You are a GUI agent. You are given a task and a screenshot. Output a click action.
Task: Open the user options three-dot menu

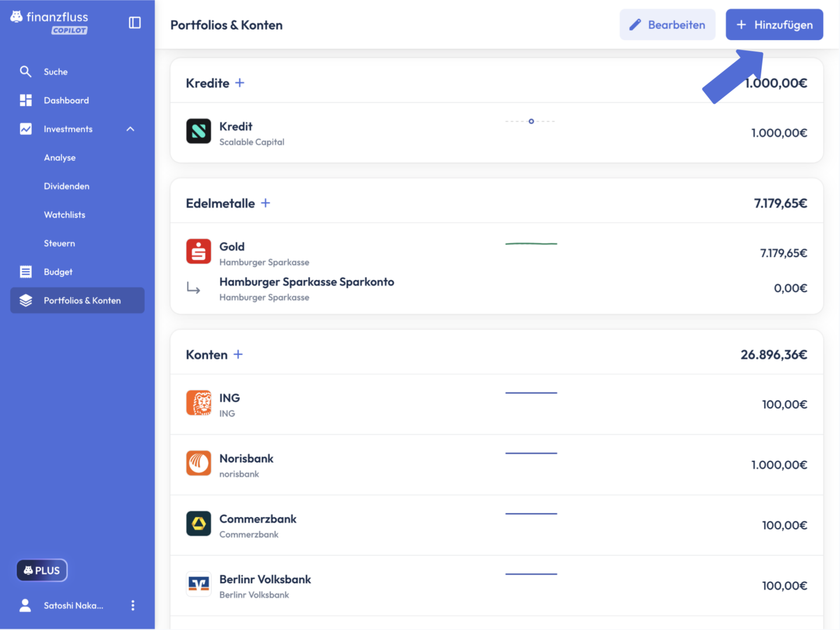click(x=133, y=605)
